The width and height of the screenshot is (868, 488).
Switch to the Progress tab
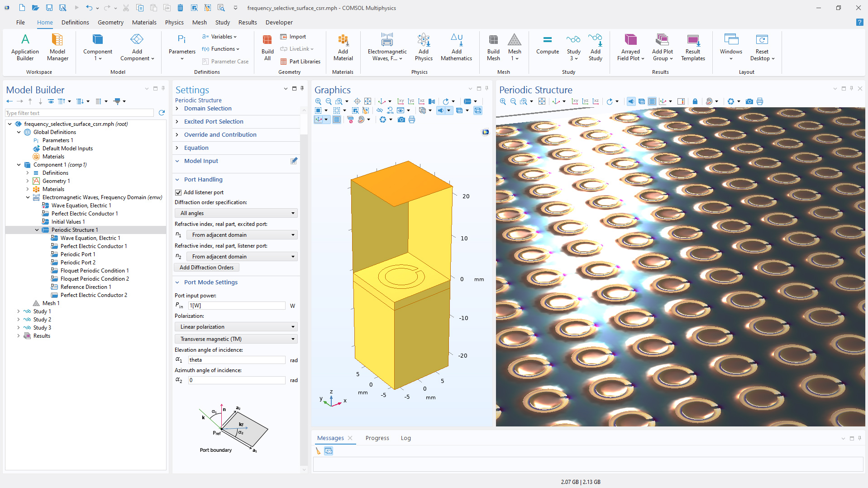pyautogui.click(x=377, y=438)
